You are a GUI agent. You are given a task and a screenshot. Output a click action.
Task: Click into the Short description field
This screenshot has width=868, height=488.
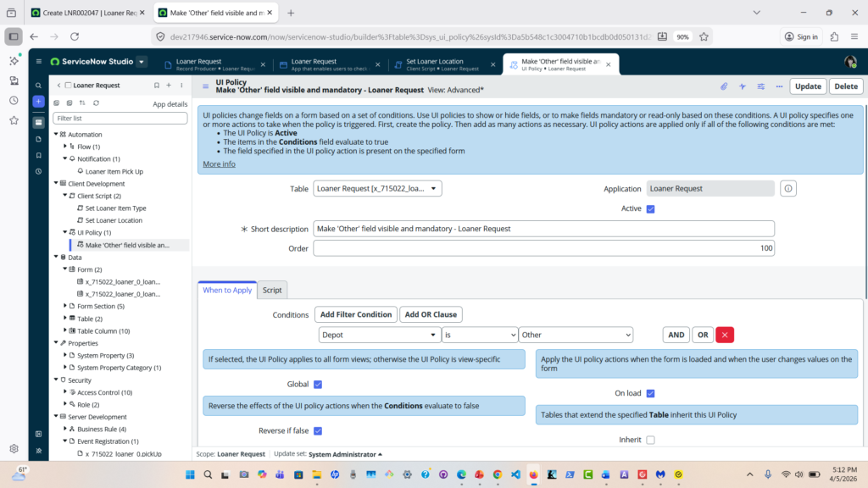pyautogui.click(x=543, y=229)
